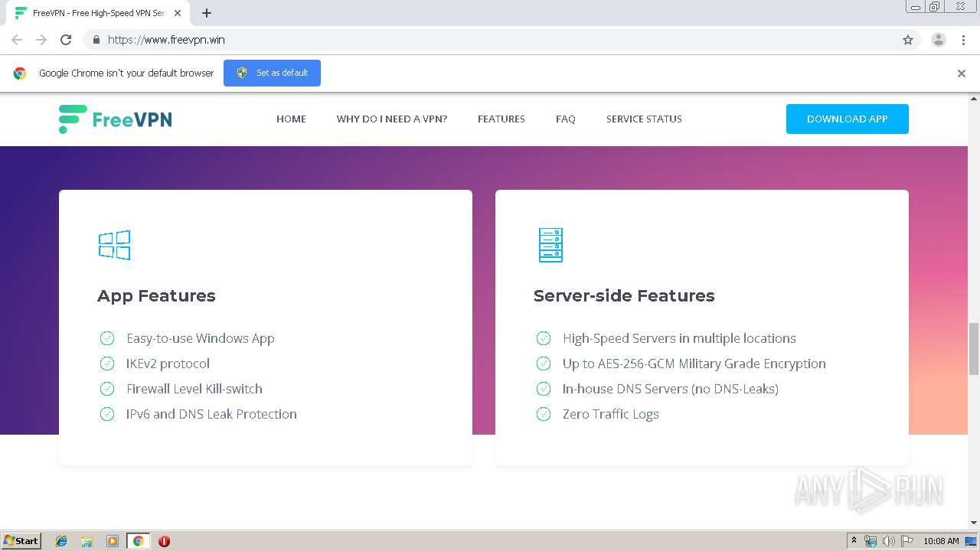Viewport: 980px width, 551px height.
Task: Open Internet Explorer from the taskbar
Action: (x=61, y=541)
